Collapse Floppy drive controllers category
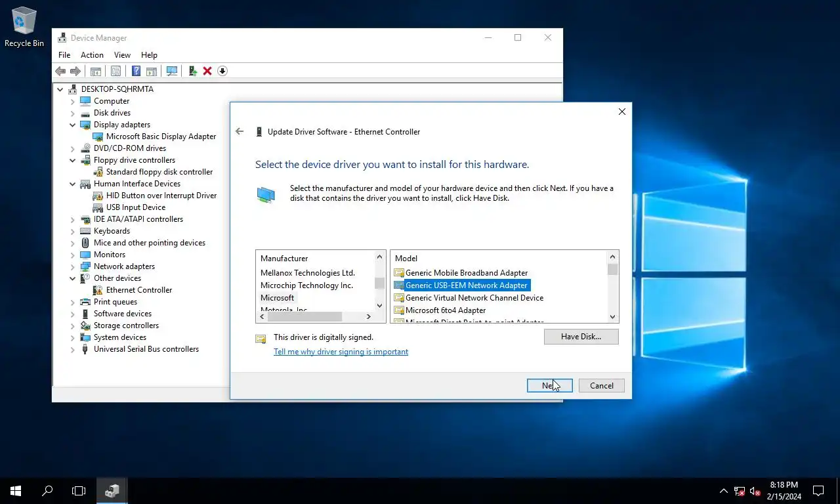Viewport: 840px width, 504px height. click(73, 160)
